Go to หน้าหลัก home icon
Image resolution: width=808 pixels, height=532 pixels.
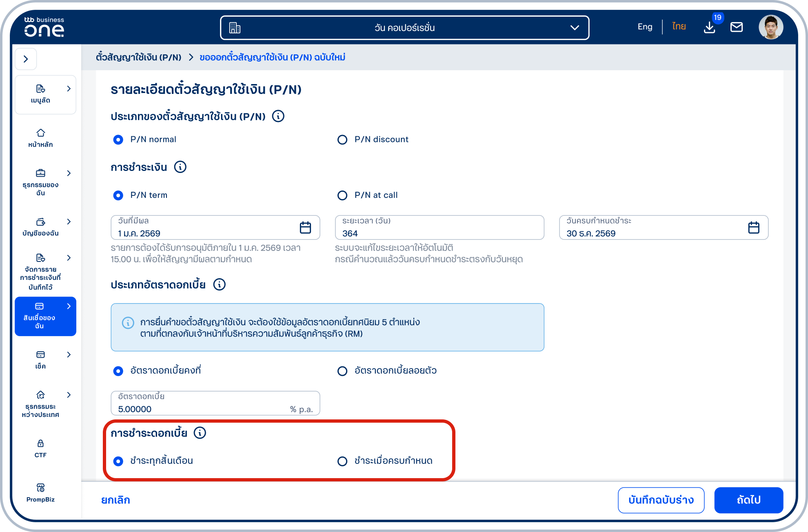click(x=40, y=133)
